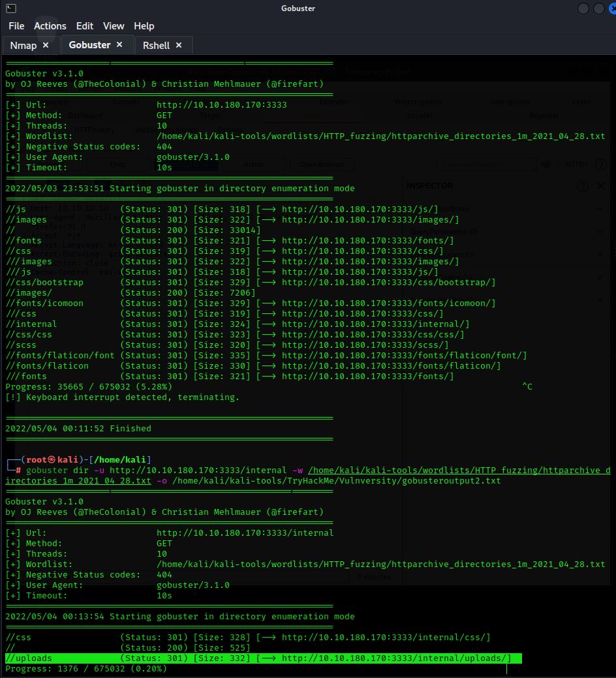Close the Nmap tab
Screen dimensions: 616x678
point(46,45)
